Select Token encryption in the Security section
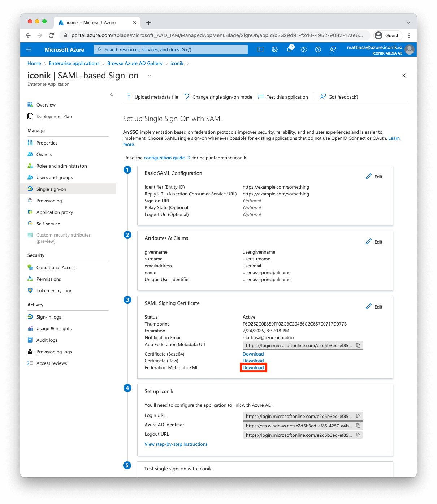The height and width of the screenshot is (504, 437). coord(54,290)
